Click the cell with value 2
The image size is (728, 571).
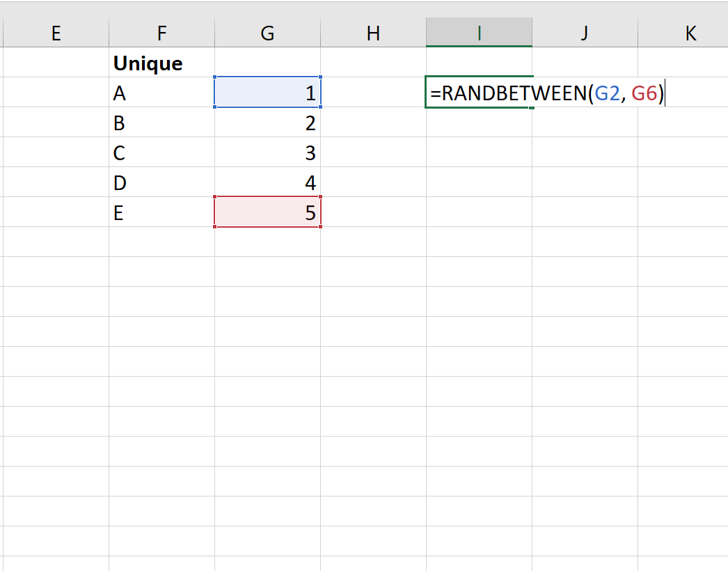click(267, 123)
